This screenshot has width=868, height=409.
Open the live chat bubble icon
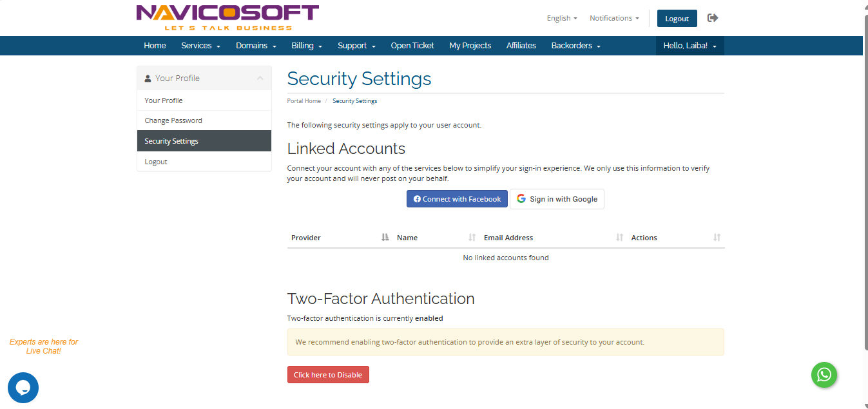pyautogui.click(x=23, y=388)
